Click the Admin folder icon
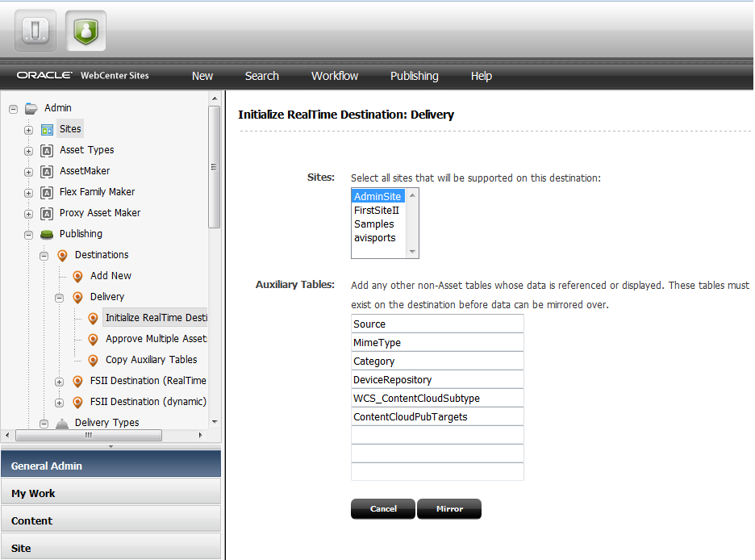 coord(31,108)
